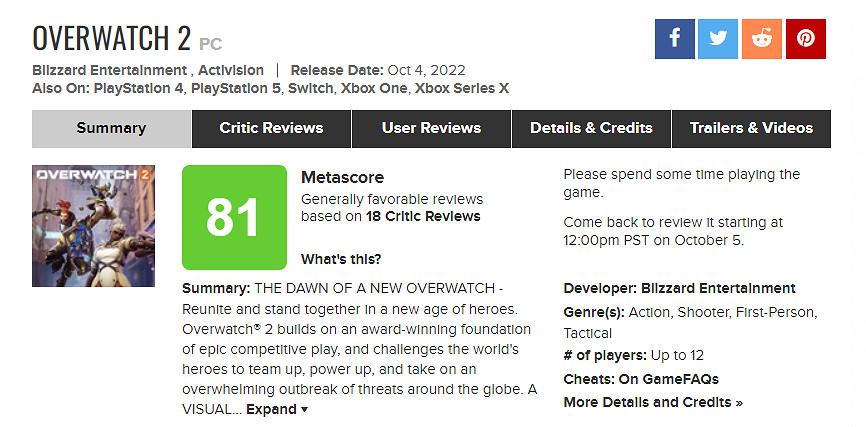Expand the full game summary
The width and height of the screenshot is (866, 427).
click(277, 409)
